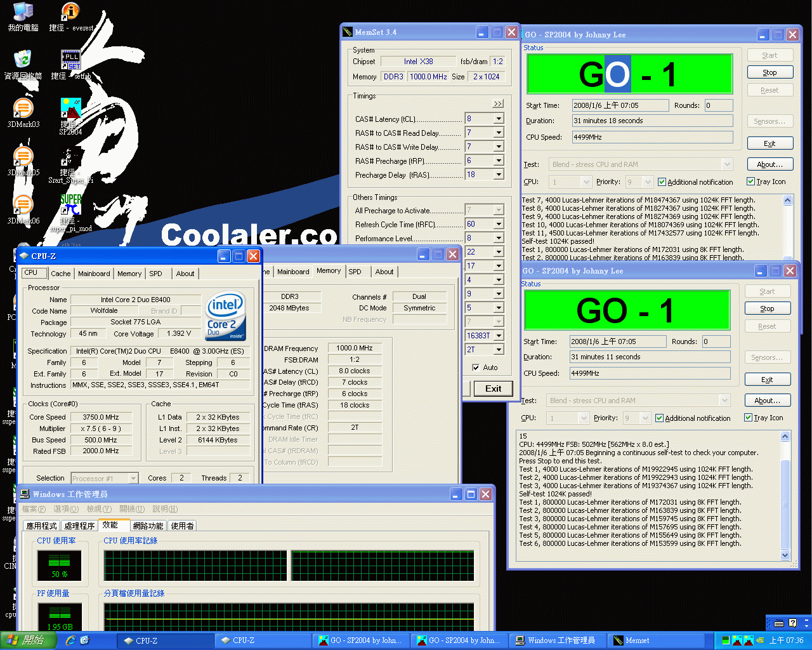Image resolution: width=812 pixels, height=650 pixels.
Task: Open the 16383T value dropdown in MemSet
Action: tap(499, 336)
